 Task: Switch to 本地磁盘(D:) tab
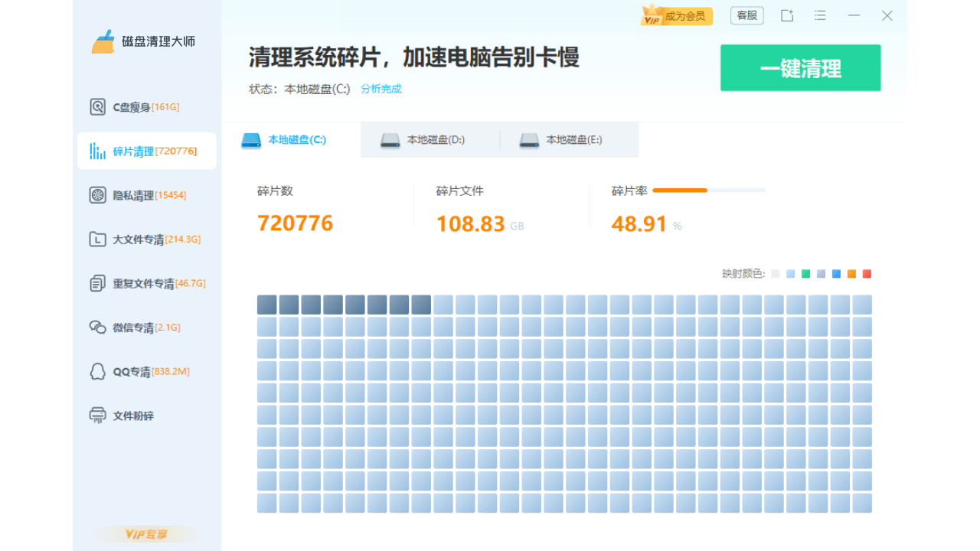coord(430,140)
